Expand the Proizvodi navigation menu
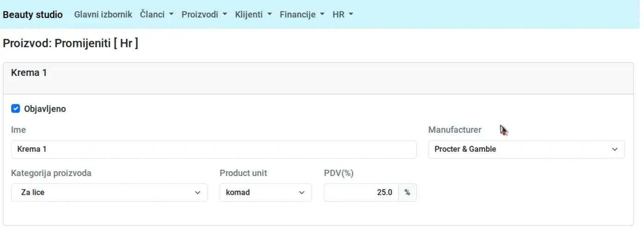The height and width of the screenshot is (232, 644). tap(204, 15)
